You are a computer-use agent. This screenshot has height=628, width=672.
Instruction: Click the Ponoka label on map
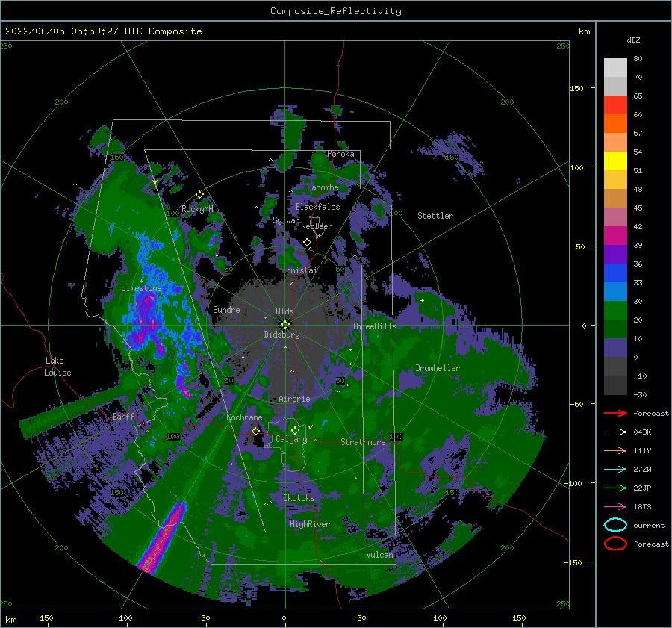click(x=340, y=154)
